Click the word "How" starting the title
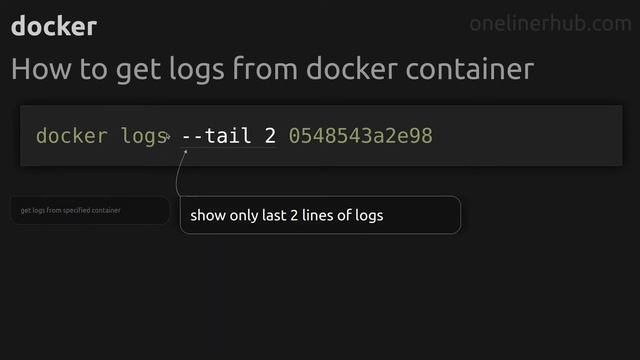The height and width of the screenshot is (360, 640). [41, 69]
